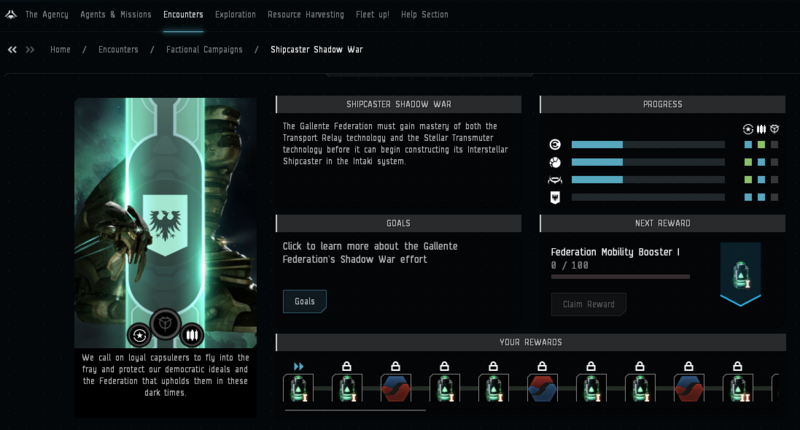Click the empty progress bar beside eagle shield icon
Screen dimensions: 800x430
pos(648,197)
